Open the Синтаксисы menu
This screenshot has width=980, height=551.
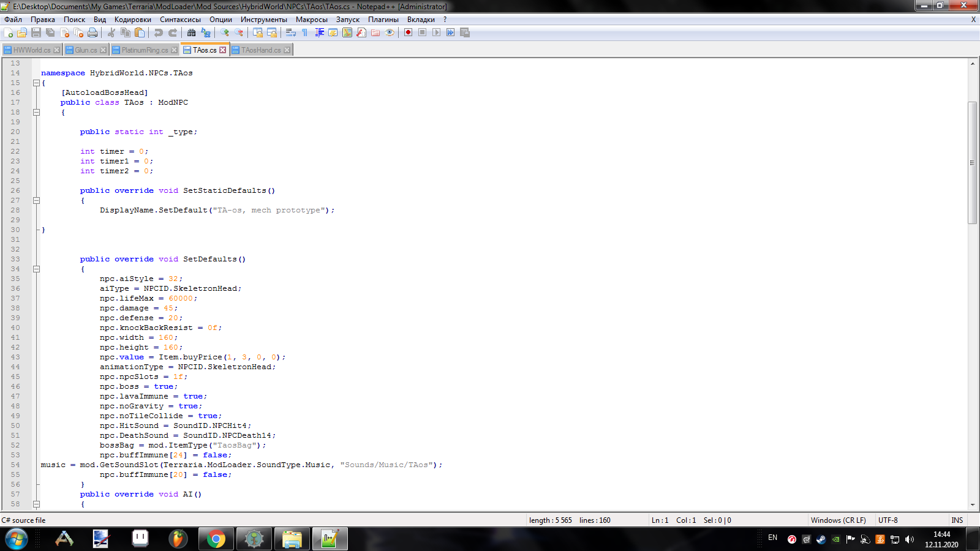click(x=180, y=20)
